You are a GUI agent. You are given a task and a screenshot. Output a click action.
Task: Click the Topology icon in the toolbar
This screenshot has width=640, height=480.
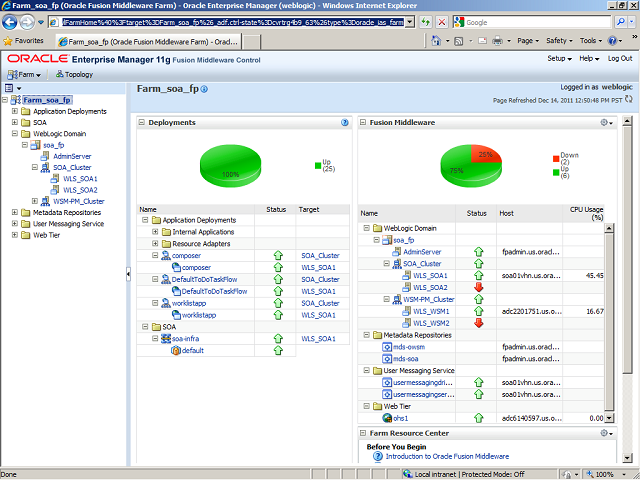(x=59, y=74)
